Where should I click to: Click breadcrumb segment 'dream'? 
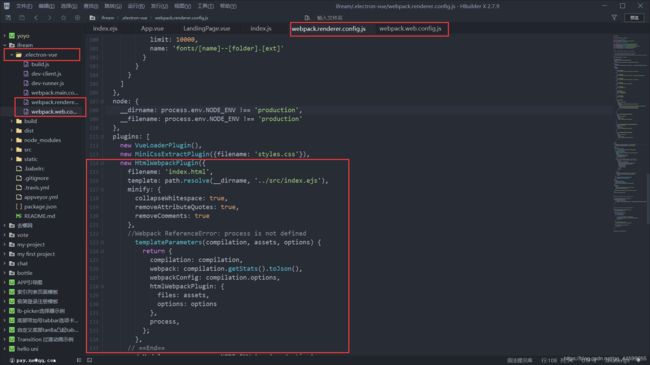108,18
